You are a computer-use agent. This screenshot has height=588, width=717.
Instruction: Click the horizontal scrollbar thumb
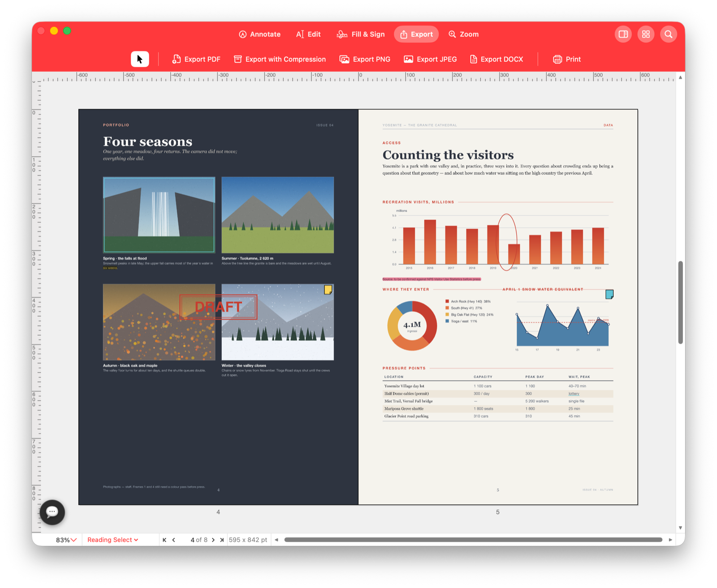coord(473,540)
